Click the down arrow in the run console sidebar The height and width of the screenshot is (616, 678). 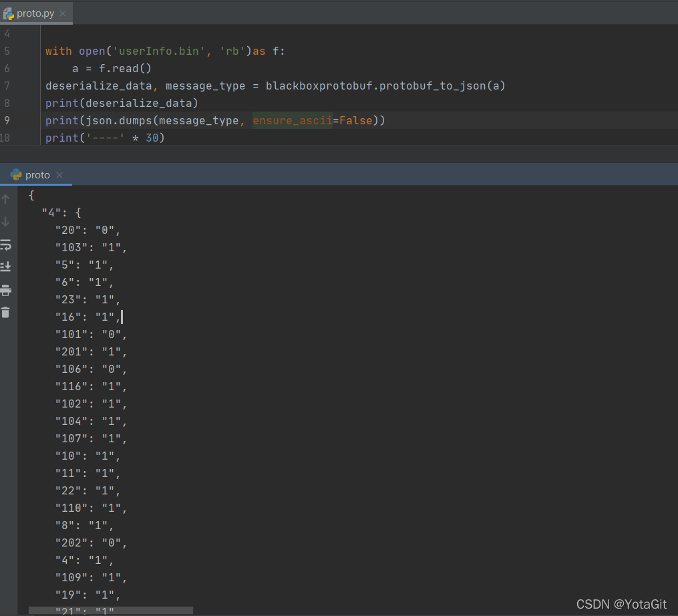click(x=5, y=222)
